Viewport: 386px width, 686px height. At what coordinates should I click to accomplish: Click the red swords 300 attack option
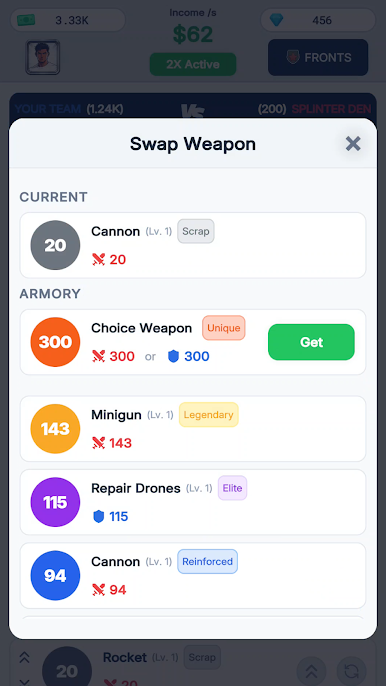pos(113,356)
